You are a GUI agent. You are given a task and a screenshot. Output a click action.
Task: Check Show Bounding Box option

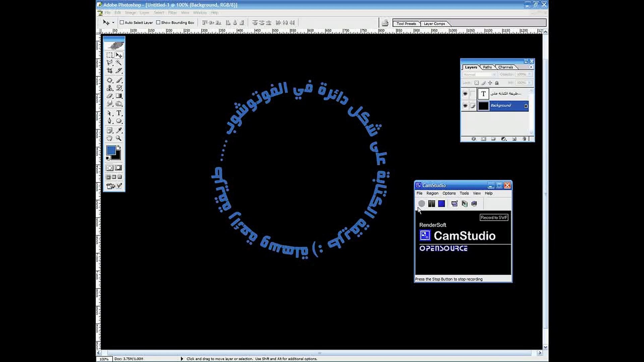pyautogui.click(x=158, y=22)
